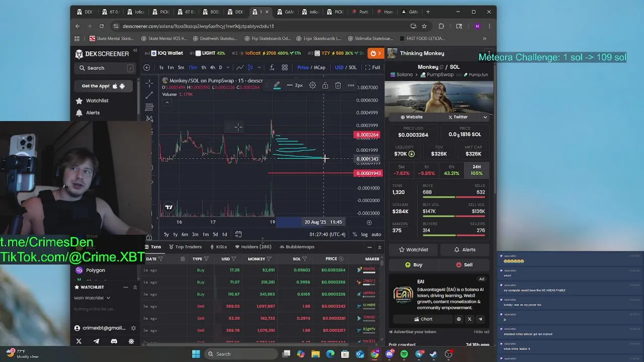Select the candlestick chart style icon
The height and width of the screenshot is (362, 644).
click(x=251, y=67)
